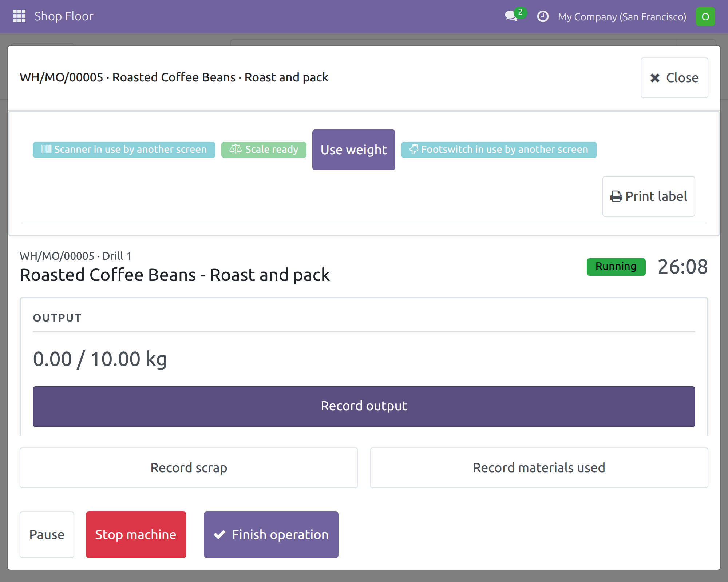The width and height of the screenshot is (728, 582).
Task: Open Record materials used
Action: [x=539, y=468]
